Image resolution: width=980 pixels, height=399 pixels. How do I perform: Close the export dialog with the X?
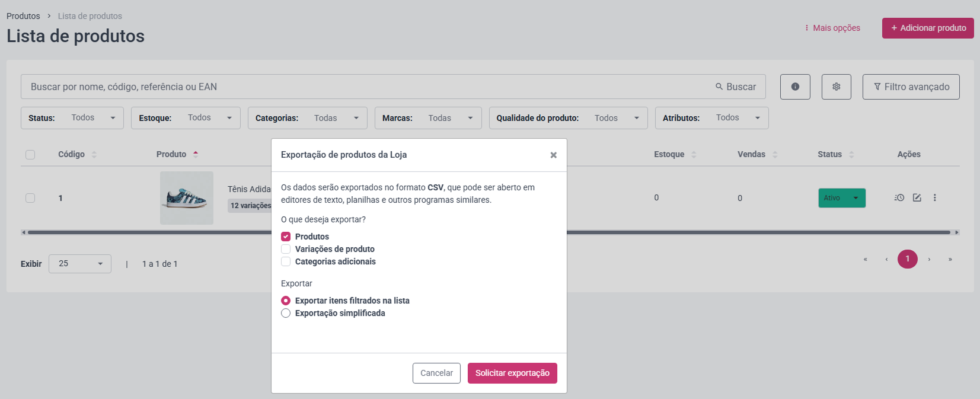[553, 155]
